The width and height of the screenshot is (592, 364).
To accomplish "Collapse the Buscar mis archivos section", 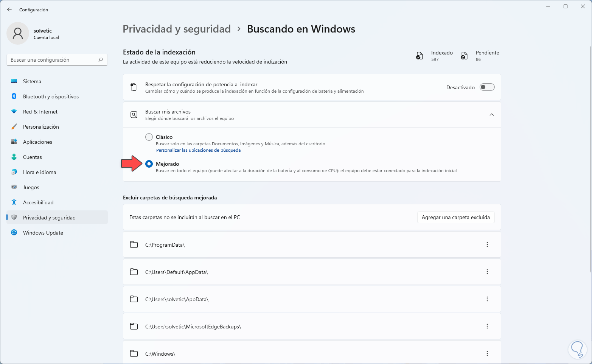I will point(491,115).
